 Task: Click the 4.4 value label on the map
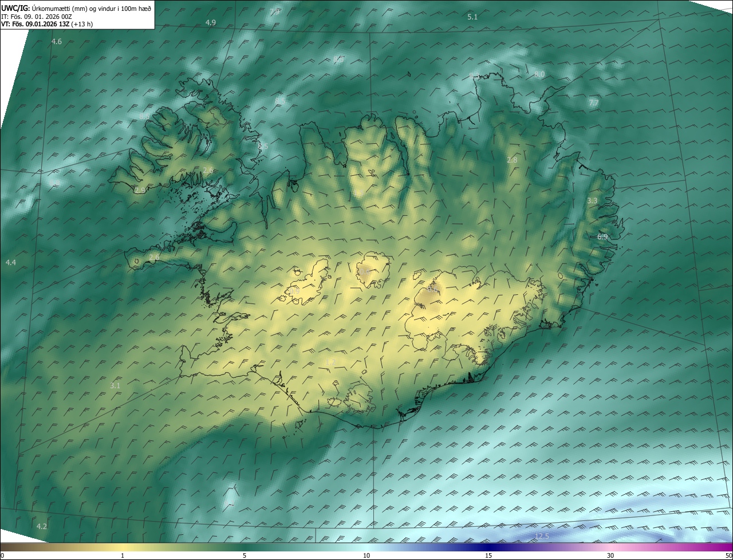click(11, 262)
